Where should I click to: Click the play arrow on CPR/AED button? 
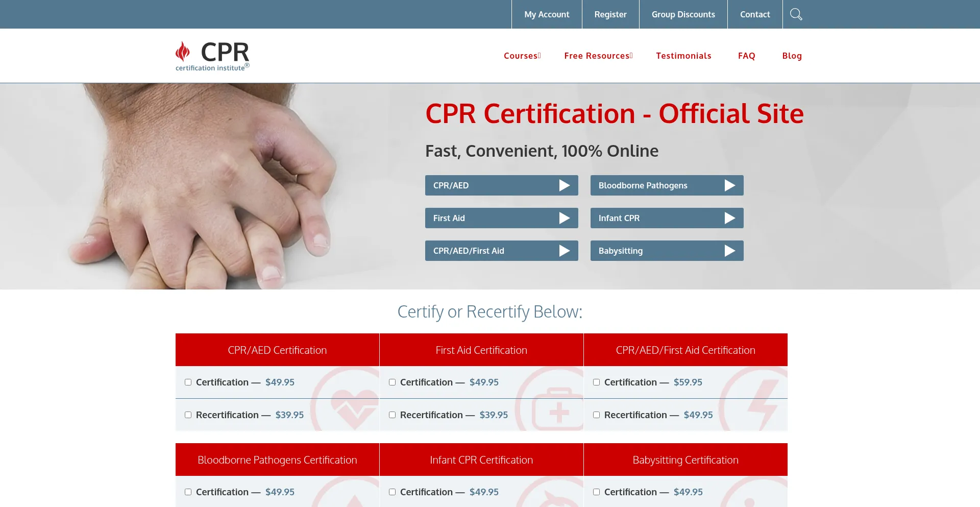click(x=564, y=185)
